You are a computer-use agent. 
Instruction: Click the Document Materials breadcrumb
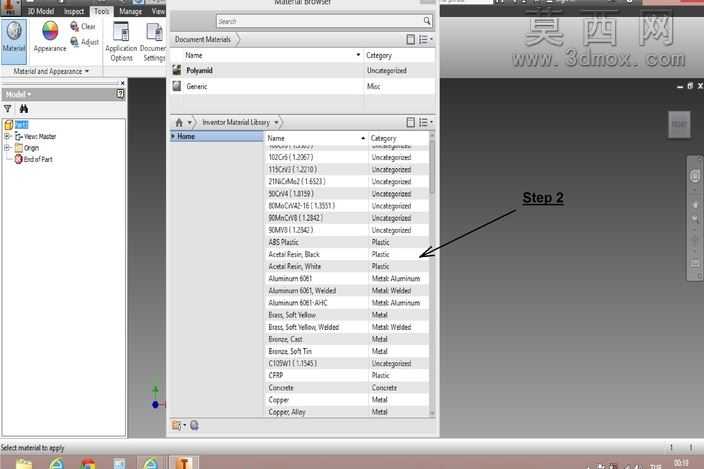203,39
